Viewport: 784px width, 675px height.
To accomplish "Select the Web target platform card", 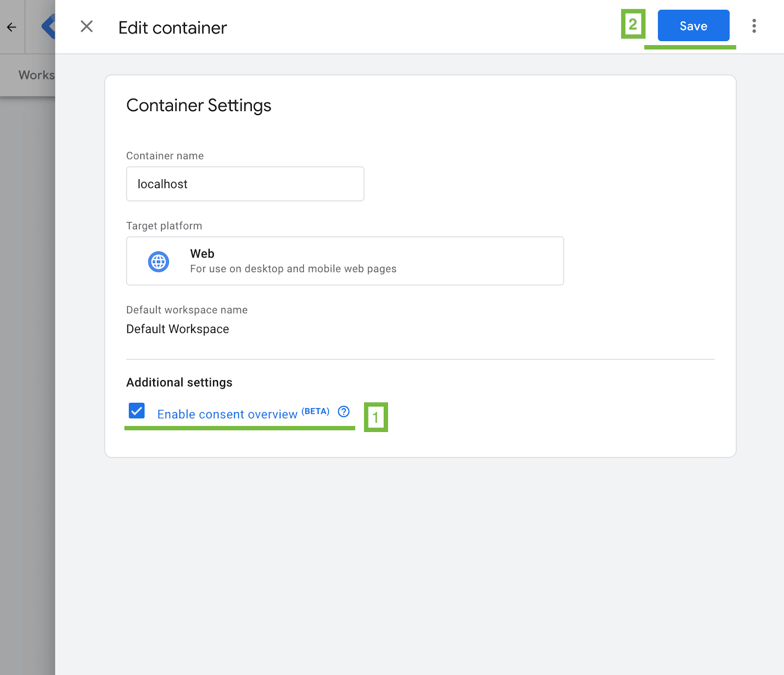I will click(344, 261).
